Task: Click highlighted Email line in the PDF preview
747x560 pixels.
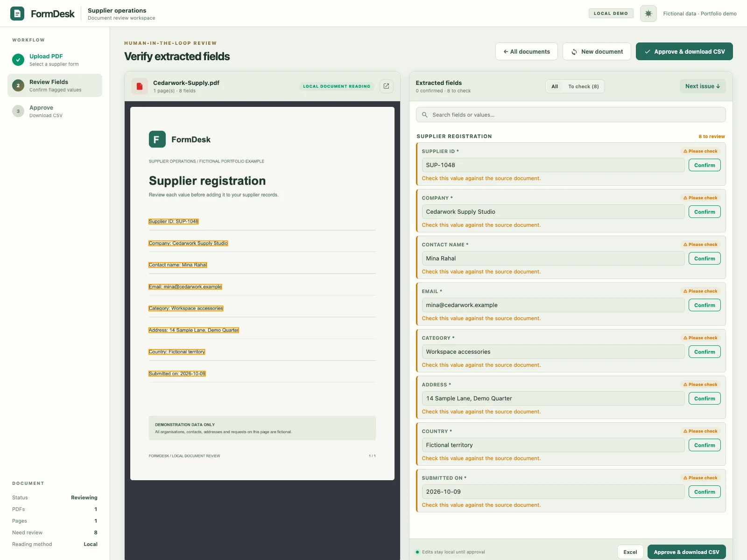Action: (185, 287)
